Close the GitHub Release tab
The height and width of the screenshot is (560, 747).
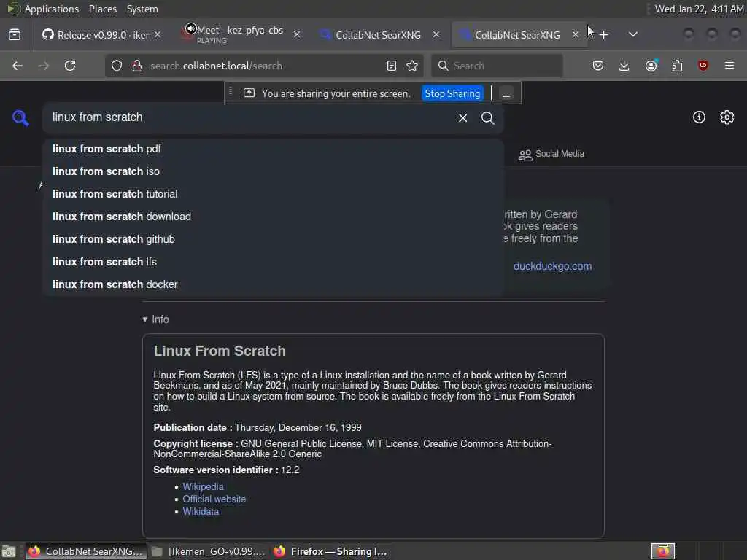(158, 35)
